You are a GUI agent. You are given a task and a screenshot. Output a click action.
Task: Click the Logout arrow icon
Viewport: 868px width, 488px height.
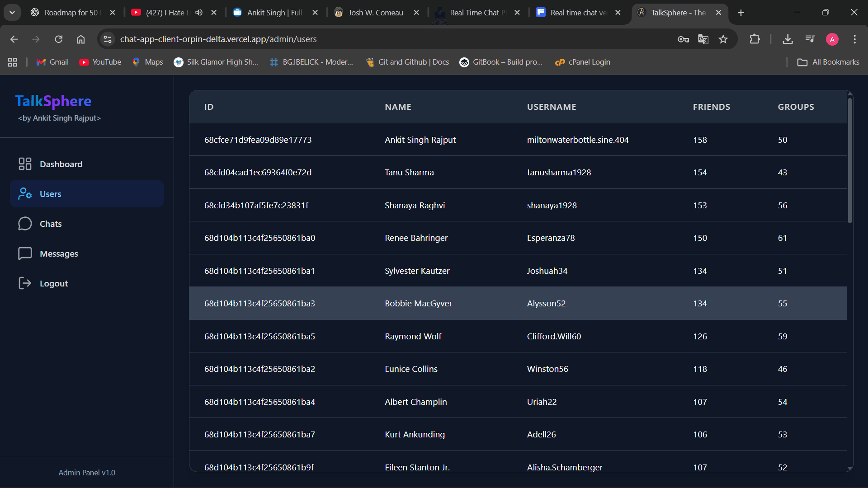coord(25,283)
